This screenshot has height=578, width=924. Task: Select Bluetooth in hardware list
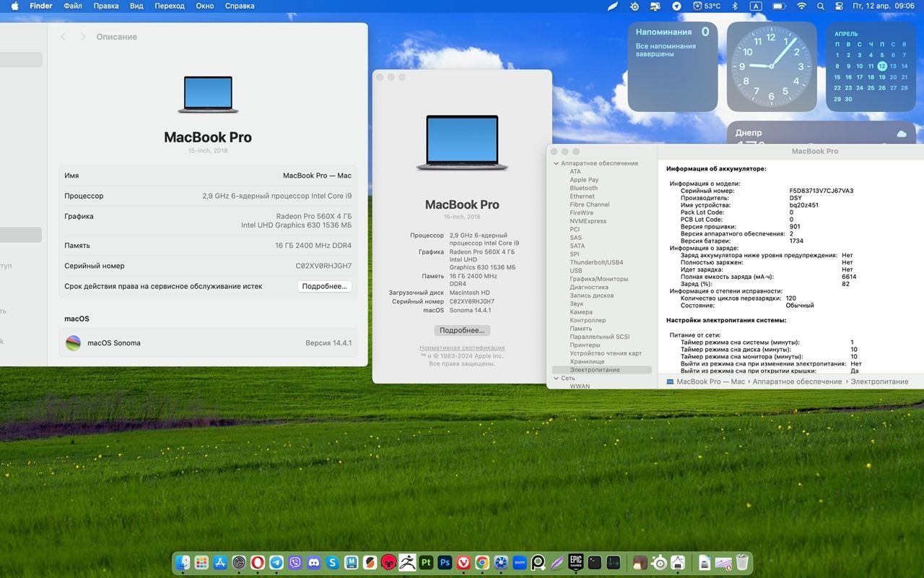[x=583, y=188]
